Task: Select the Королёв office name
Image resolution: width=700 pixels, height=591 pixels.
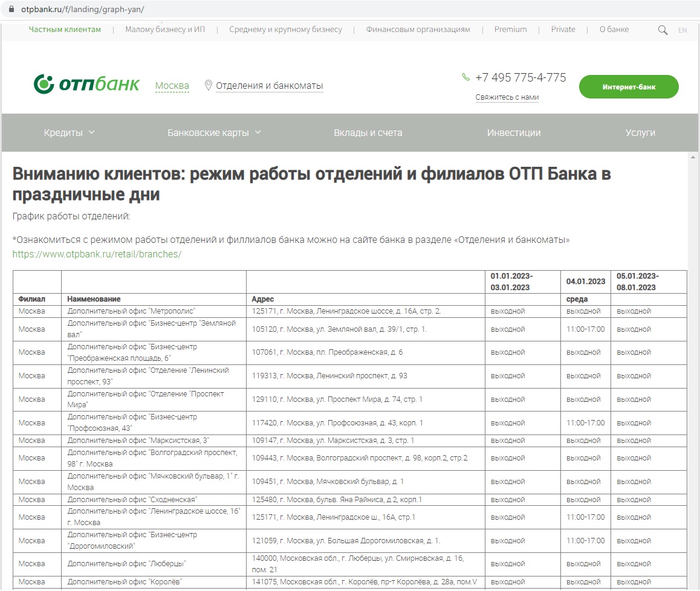Action: pyautogui.click(x=125, y=582)
